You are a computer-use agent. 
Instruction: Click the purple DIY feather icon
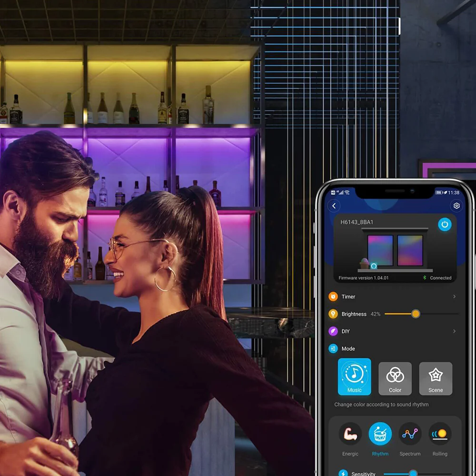point(333,331)
